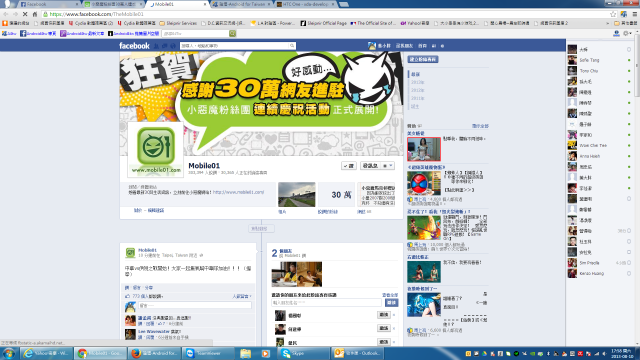This screenshot has height=360, width=640.
Task: Open the file explorer folder in taskbar
Action: [x=245, y=353]
